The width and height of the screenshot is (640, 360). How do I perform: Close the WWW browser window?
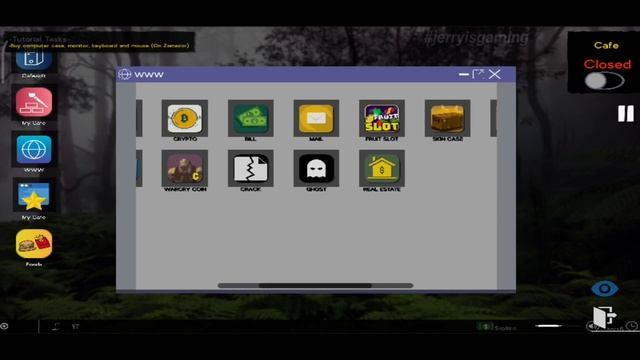[x=495, y=74]
